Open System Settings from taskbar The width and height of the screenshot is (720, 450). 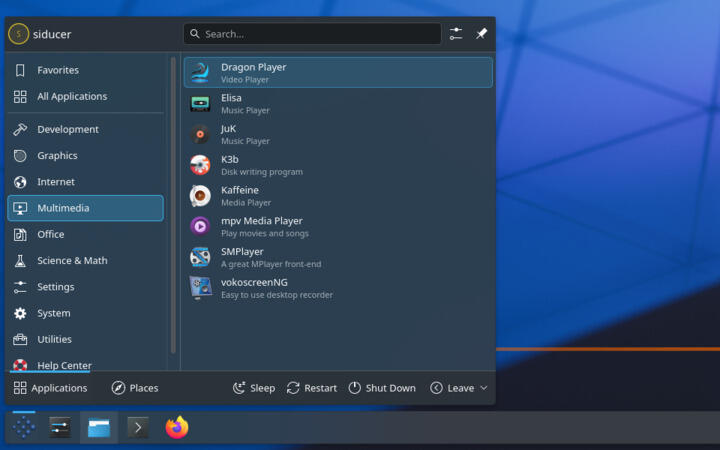tap(60, 428)
